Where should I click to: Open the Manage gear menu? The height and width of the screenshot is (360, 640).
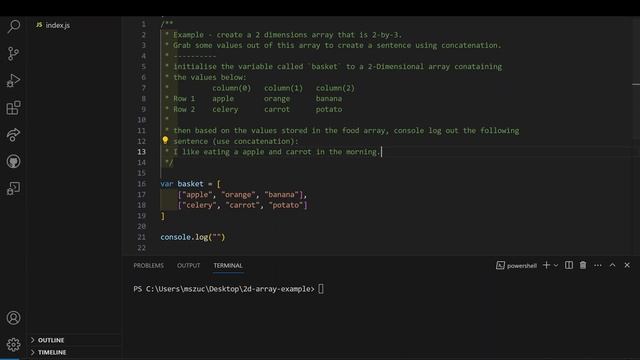[x=13, y=344]
